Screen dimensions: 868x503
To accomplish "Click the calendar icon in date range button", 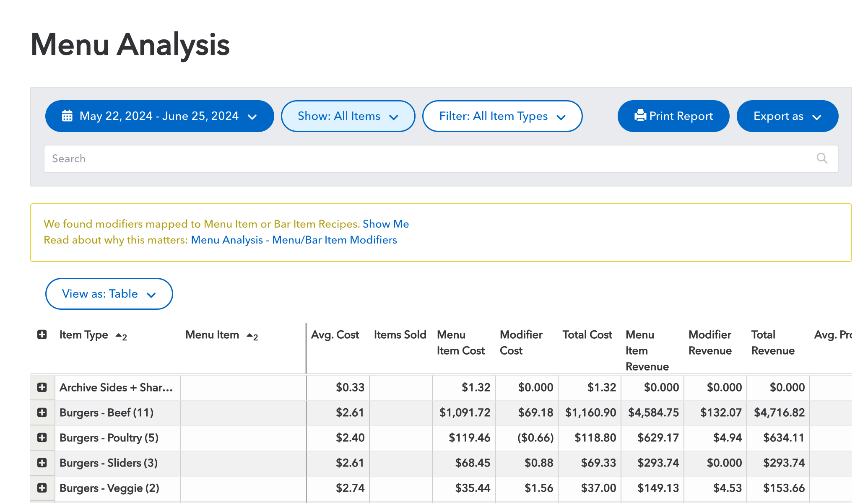I will click(67, 116).
